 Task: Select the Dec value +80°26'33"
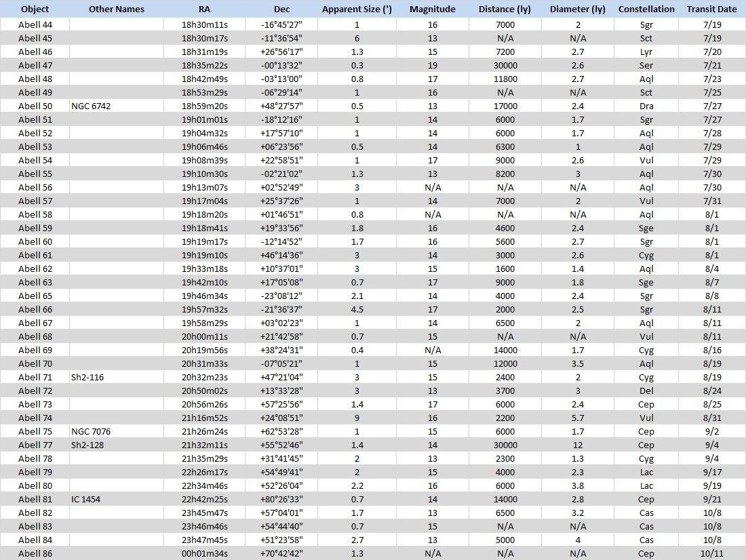(281, 499)
